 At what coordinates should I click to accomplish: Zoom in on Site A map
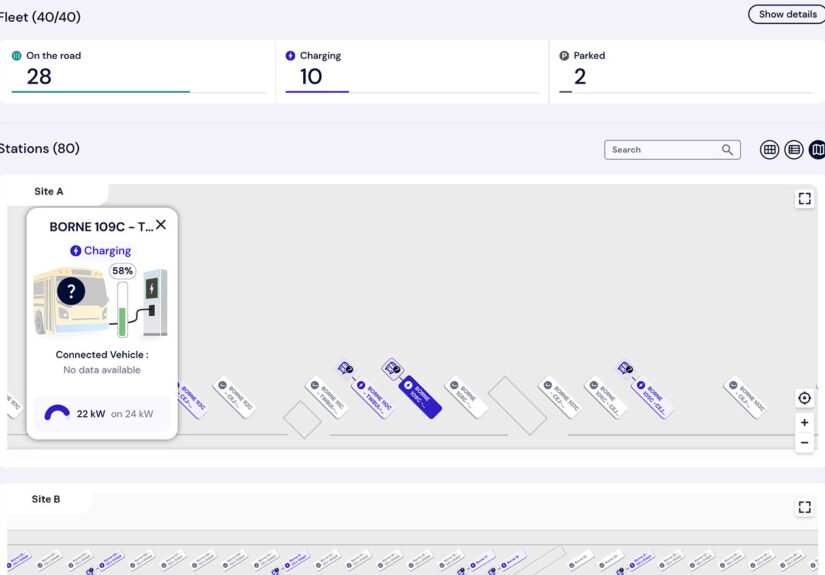804,422
